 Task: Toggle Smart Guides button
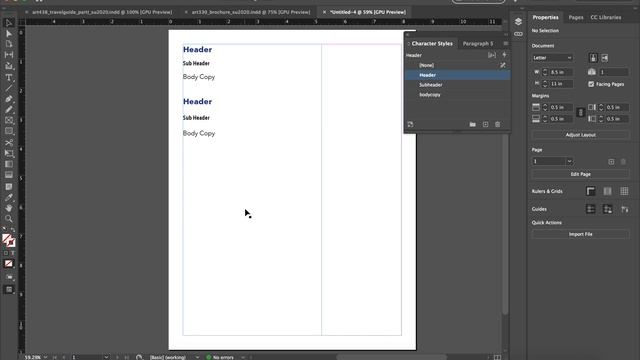point(624,209)
